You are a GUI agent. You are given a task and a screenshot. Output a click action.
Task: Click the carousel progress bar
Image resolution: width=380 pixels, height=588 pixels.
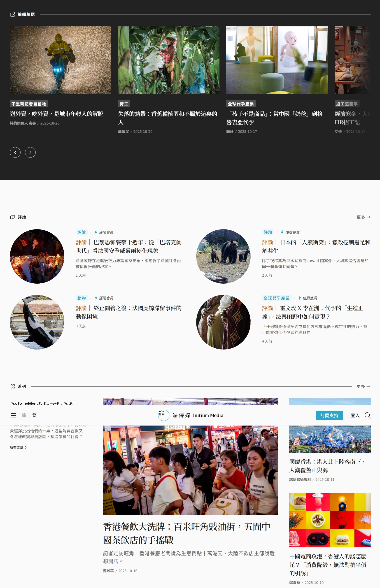click(x=205, y=152)
